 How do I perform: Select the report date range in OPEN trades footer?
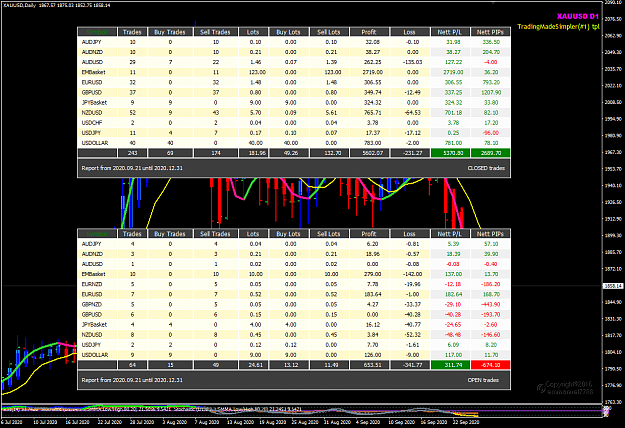(x=132, y=380)
